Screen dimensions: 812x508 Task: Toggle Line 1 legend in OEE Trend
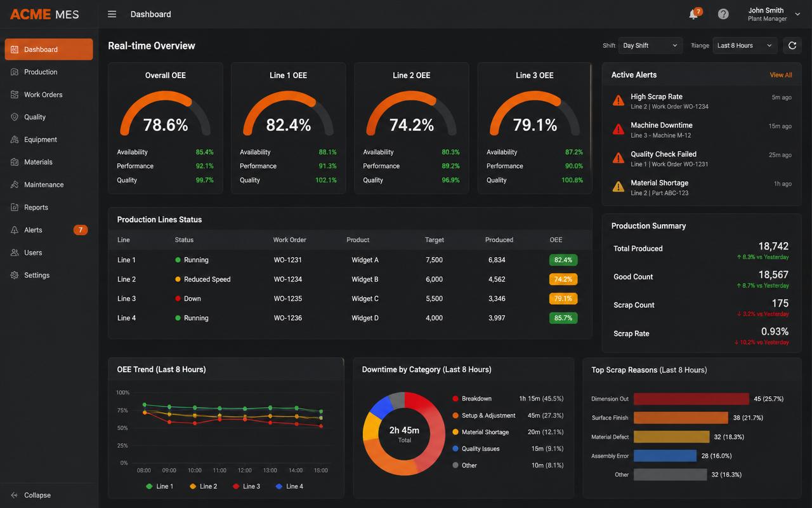[159, 486]
